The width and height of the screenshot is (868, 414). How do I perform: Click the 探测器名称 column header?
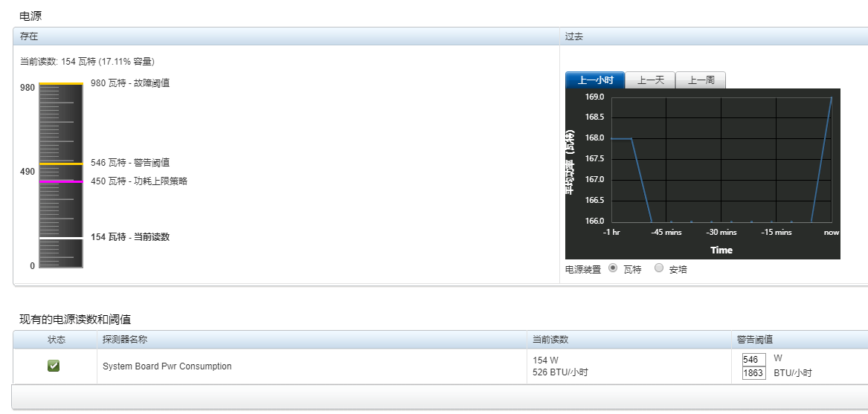pyautogui.click(x=312, y=340)
